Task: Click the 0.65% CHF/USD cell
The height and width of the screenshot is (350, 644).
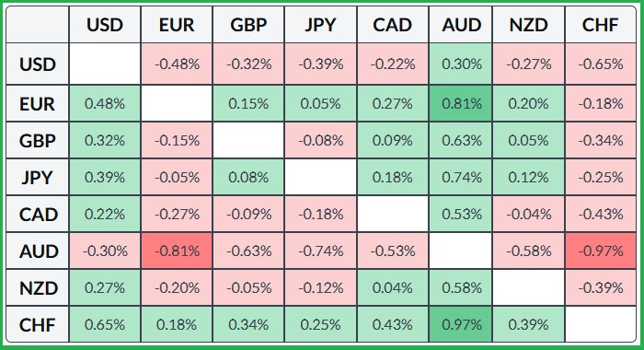Action: coord(105,324)
